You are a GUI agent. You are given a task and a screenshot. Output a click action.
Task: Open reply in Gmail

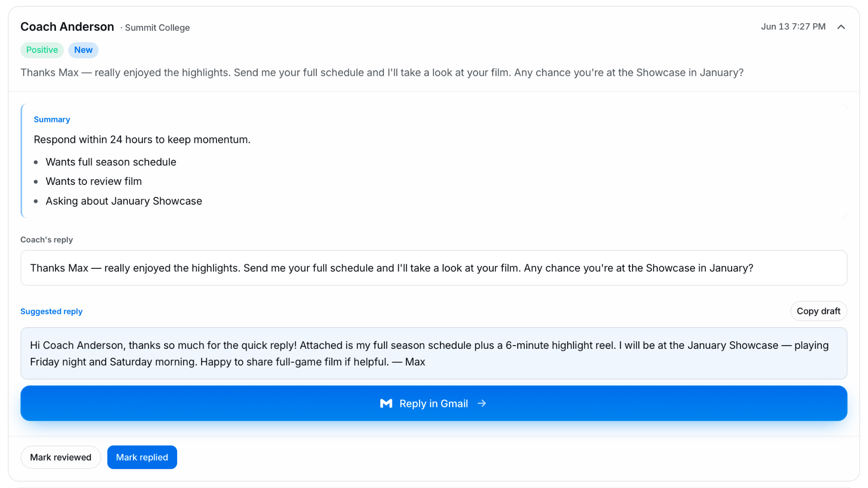pos(434,404)
